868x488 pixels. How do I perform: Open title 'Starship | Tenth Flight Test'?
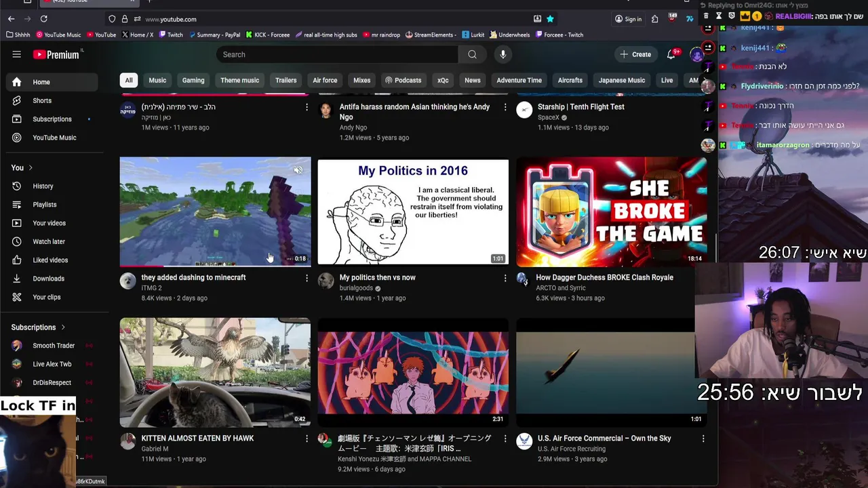pyautogui.click(x=580, y=106)
